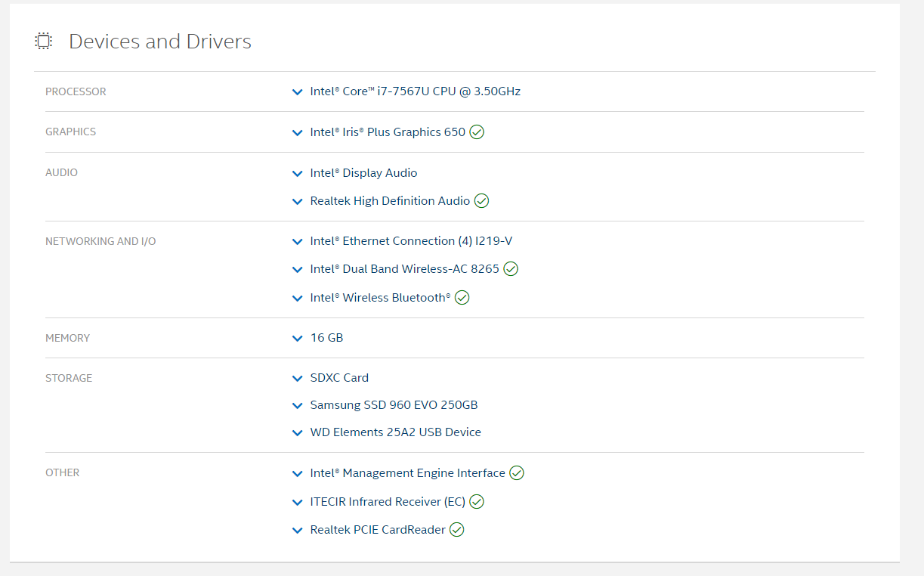Expand the Intel Iris Plus Graphics 650 chevron

(297, 133)
